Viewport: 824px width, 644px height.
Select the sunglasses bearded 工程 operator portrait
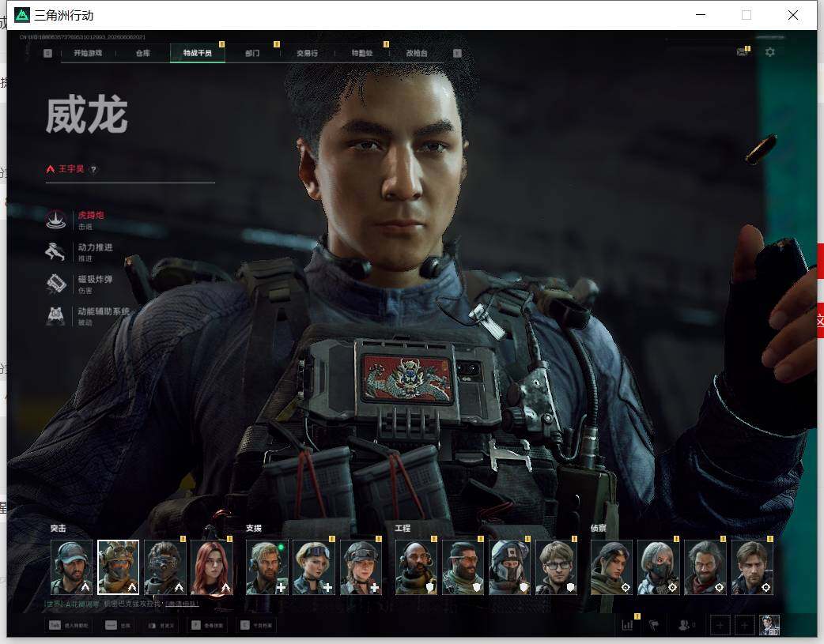pyautogui.click(x=463, y=567)
